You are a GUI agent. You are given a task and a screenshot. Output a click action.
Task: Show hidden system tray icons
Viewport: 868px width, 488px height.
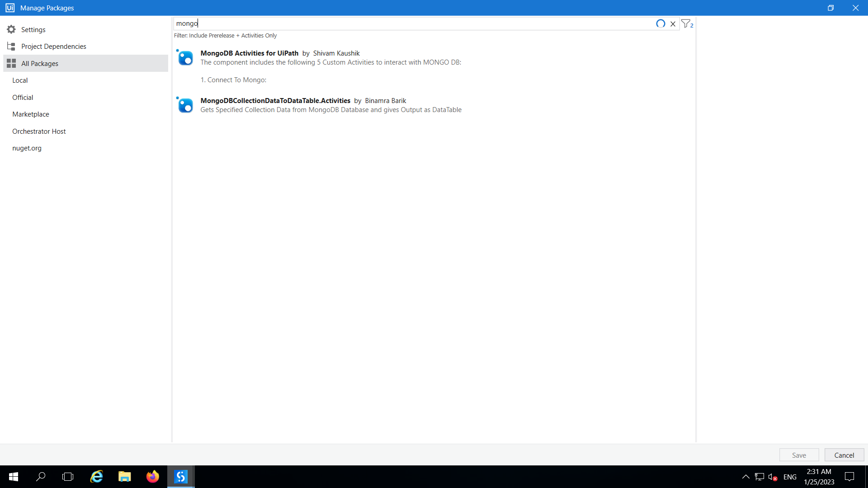(x=746, y=477)
